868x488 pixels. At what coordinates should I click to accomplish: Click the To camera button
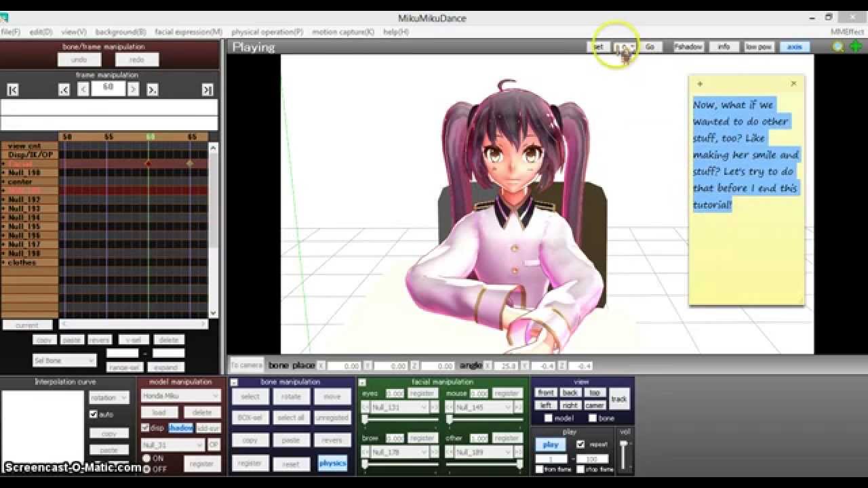(x=247, y=365)
